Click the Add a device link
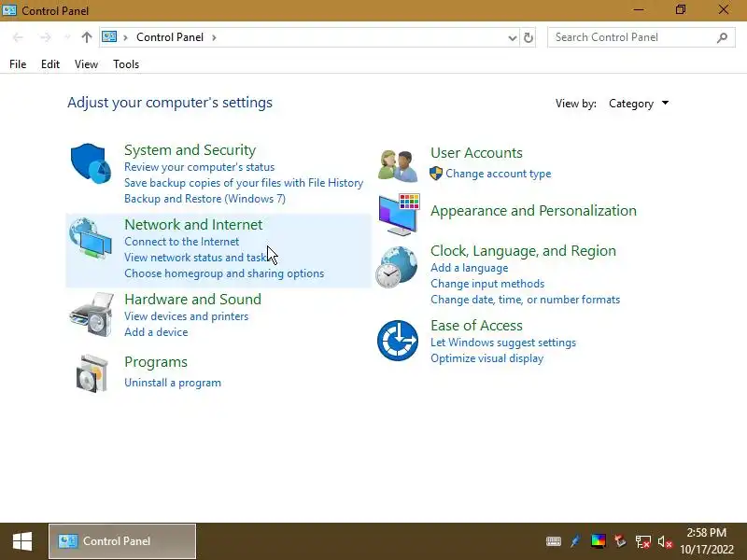Image resolution: width=747 pixels, height=560 pixels. [x=156, y=332]
